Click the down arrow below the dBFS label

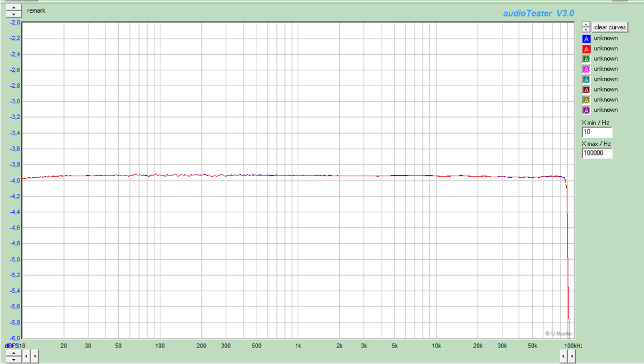[x=14, y=359]
